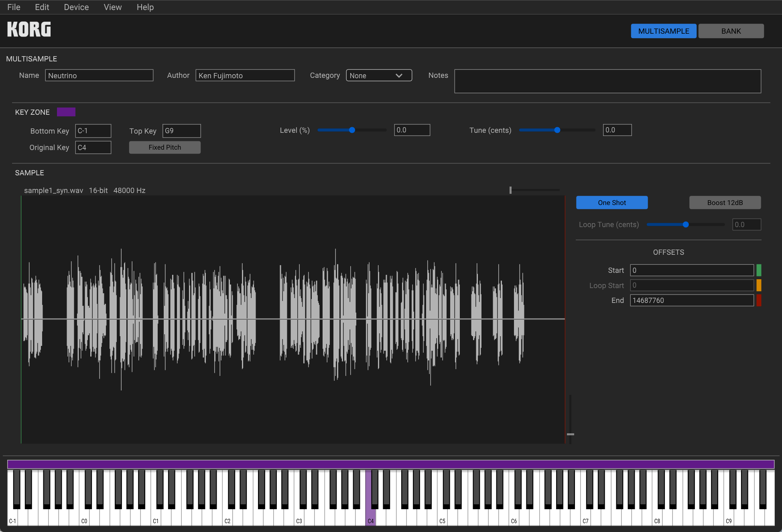This screenshot has width=782, height=532.
Task: Click the Top Key field showing G9
Action: click(x=181, y=131)
